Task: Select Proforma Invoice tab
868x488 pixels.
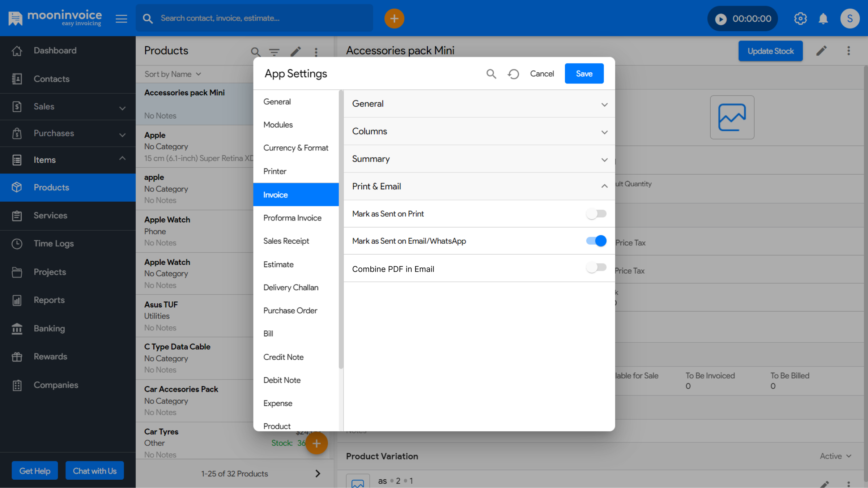Action: (x=296, y=218)
